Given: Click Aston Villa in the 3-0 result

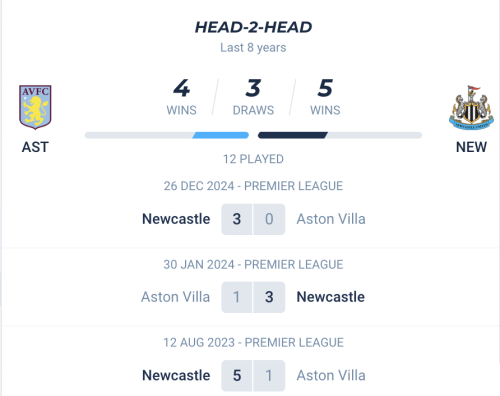Looking at the screenshot, I should click(x=331, y=219).
